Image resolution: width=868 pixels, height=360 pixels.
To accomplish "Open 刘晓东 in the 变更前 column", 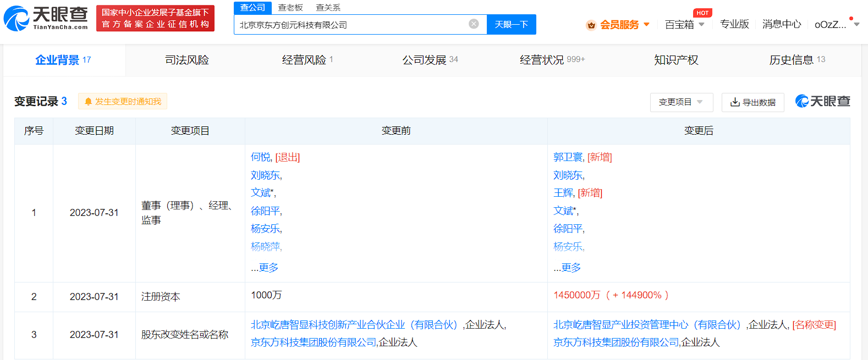I will click(x=266, y=175).
